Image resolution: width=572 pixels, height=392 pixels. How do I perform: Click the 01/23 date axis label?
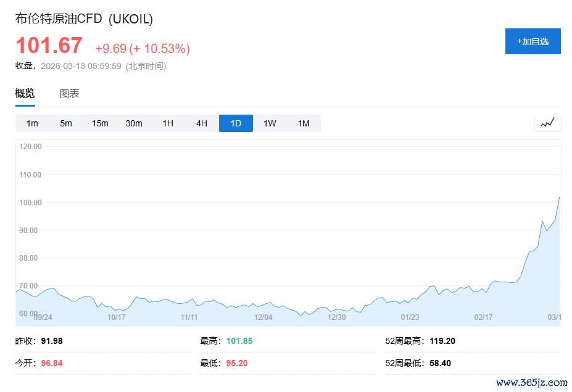coord(410,317)
